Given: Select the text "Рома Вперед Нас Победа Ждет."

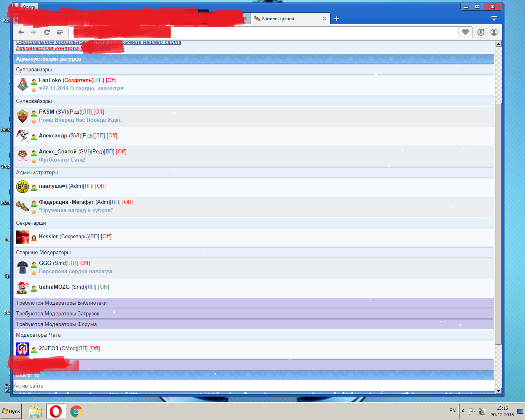Looking at the screenshot, I should click(x=81, y=120).
